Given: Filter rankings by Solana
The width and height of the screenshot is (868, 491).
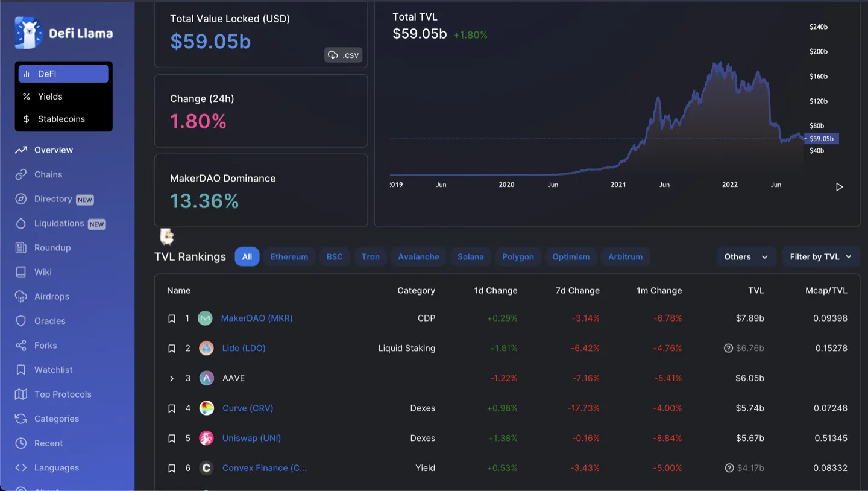Looking at the screenshot, I should point(471,256).
